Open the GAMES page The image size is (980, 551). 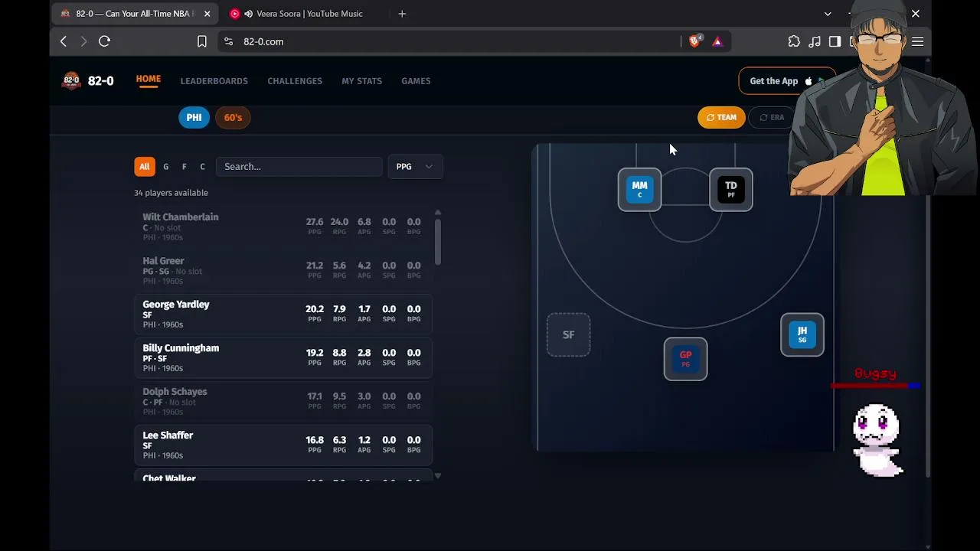point(416,81)
